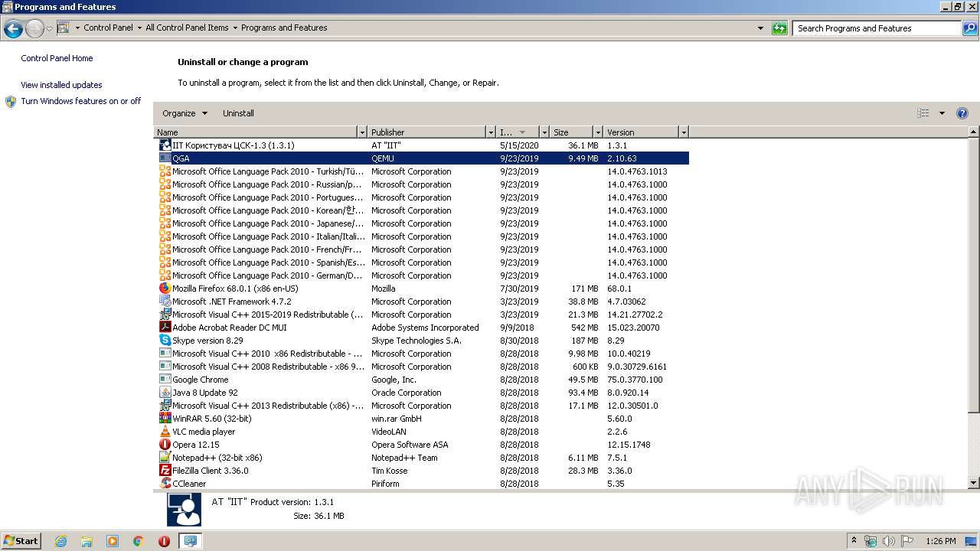980x551 pixels.
Task: Refresh the Programs and Features list
Action: (779, 28)
